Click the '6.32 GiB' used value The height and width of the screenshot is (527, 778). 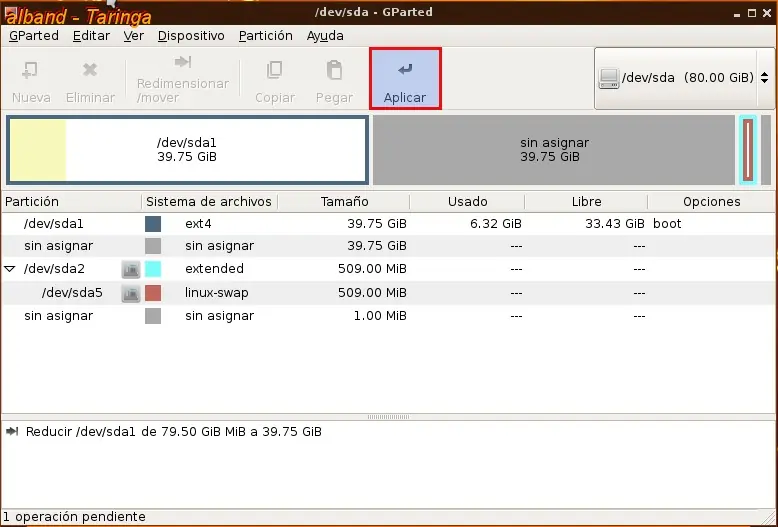pos(496,224)
